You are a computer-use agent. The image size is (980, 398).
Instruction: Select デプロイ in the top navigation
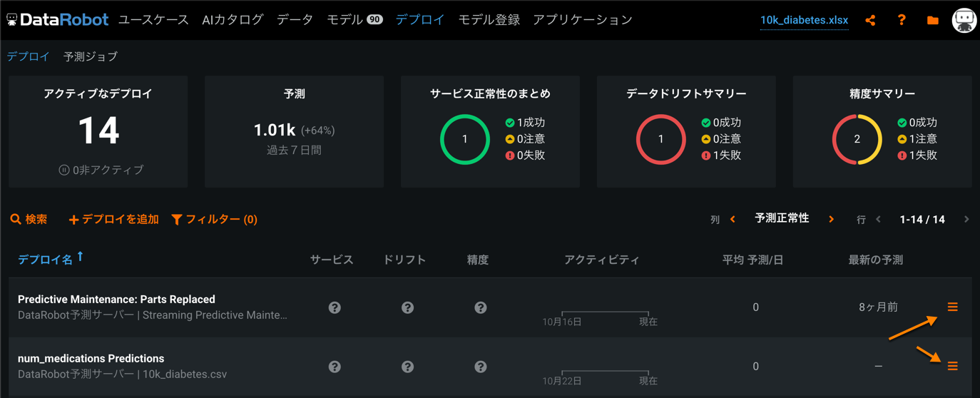click(420, 20)
